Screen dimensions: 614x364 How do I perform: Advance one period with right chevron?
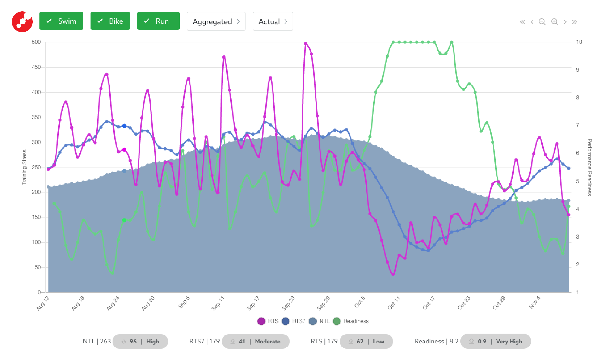[565, 22]
